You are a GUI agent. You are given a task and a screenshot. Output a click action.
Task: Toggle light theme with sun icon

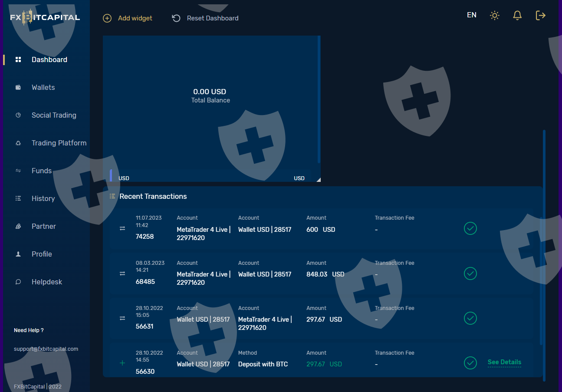(495, 16)
